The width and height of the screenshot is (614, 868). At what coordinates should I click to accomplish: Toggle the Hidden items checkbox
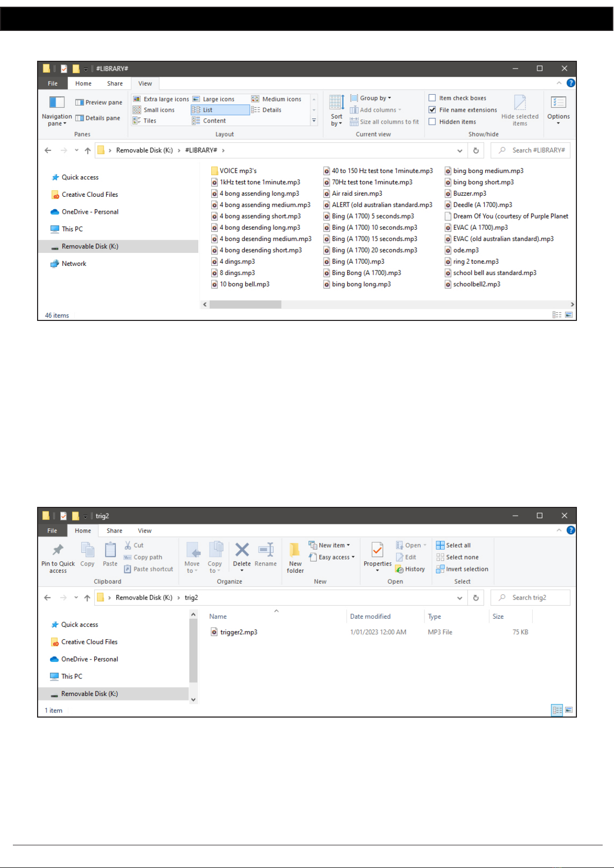(x=433, y=122)
